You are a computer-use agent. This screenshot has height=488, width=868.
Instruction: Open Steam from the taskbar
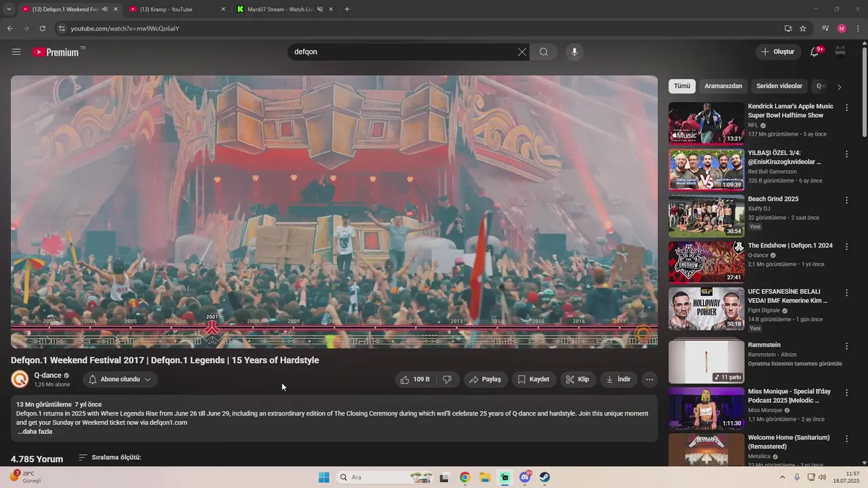click(x=545, y=477)
